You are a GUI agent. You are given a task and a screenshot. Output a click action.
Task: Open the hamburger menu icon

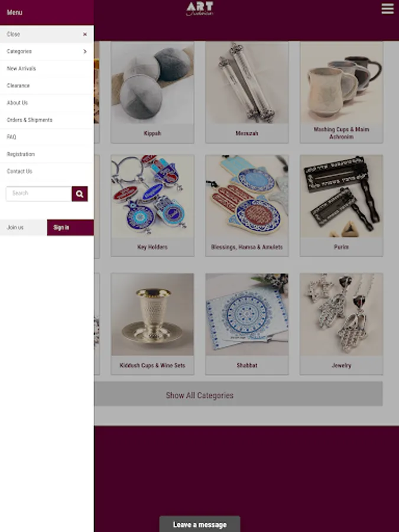point(387,9)
